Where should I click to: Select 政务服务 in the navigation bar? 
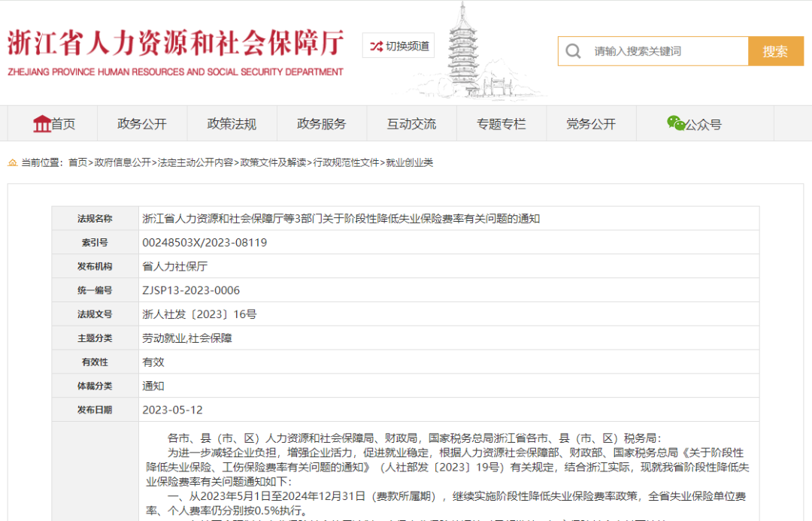click(321, 124)
